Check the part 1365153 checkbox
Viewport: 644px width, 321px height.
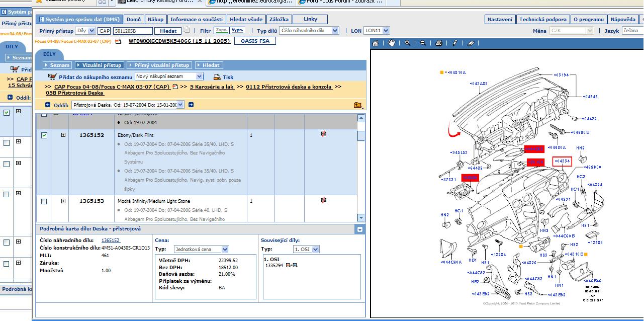pos(44,201)
